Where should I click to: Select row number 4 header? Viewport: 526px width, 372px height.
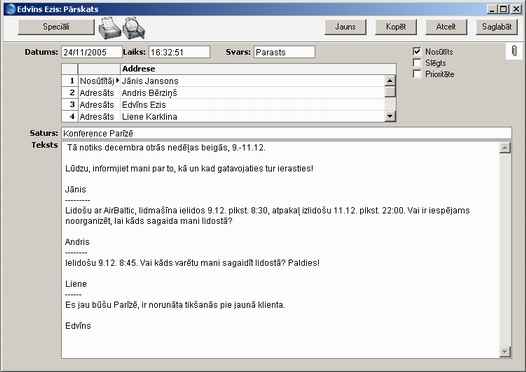[70, 116]
